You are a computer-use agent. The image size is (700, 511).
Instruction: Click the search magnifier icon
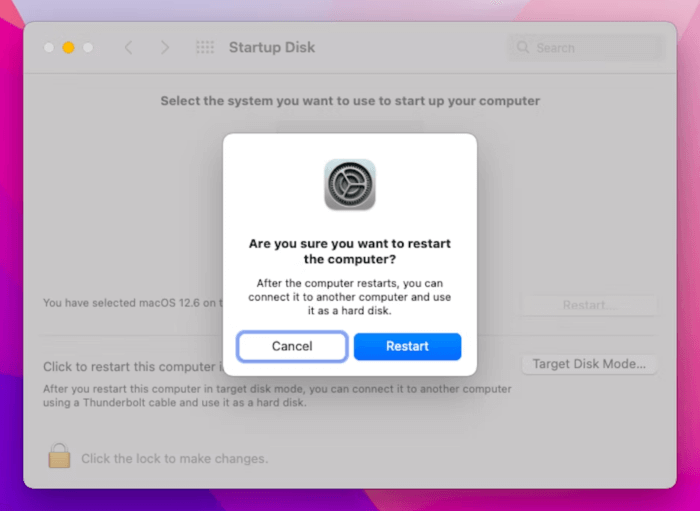[523, 47]
